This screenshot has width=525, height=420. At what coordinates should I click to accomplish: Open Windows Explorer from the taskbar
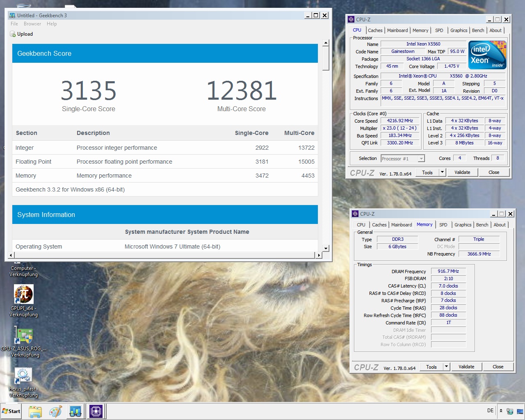pos(35,411)
